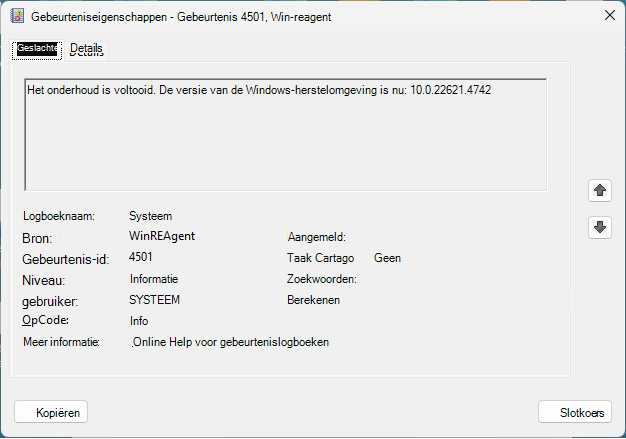The image size is (626, 439).
Task: Close the Gebeurteniseigenschappen dialog
Action: tap(610, 16)
